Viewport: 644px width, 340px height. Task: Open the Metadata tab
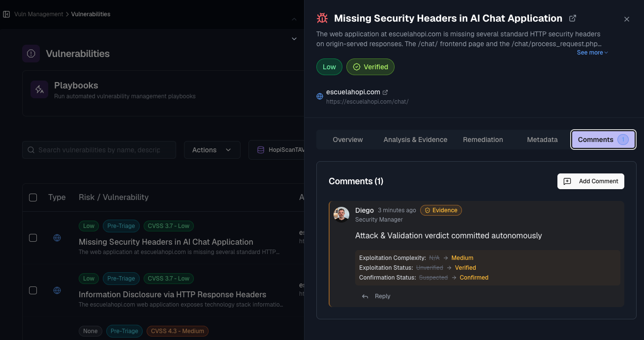tap(542, 140)
